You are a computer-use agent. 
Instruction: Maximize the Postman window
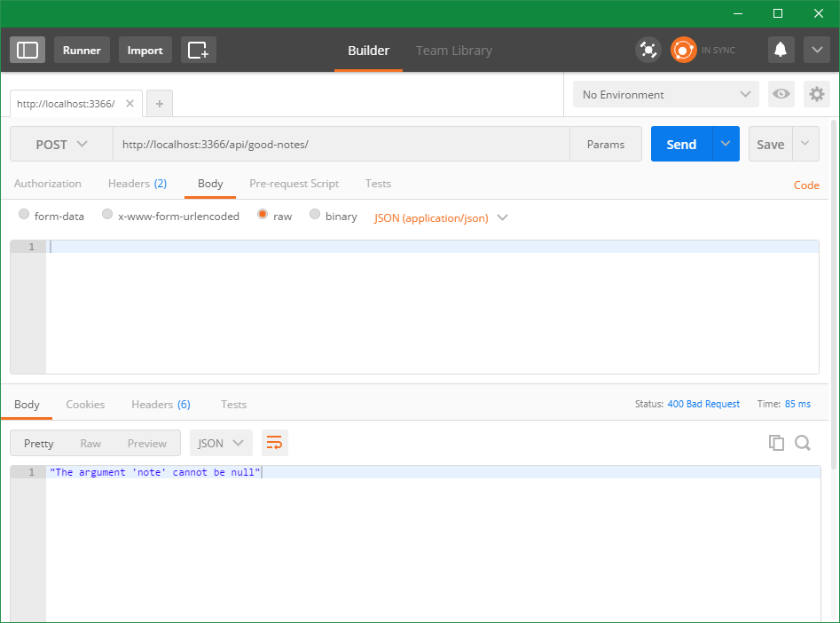pos(778,13)
